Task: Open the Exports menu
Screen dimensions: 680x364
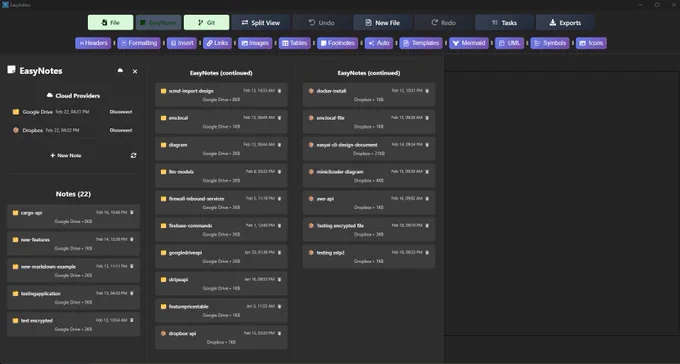Action: 565,23
